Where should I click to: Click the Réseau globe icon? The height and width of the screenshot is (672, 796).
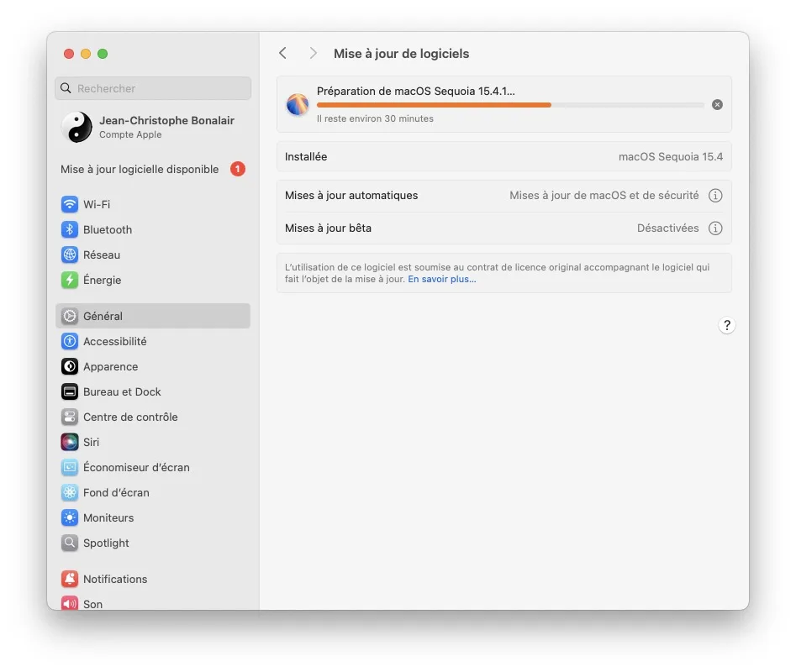[70, 255]
